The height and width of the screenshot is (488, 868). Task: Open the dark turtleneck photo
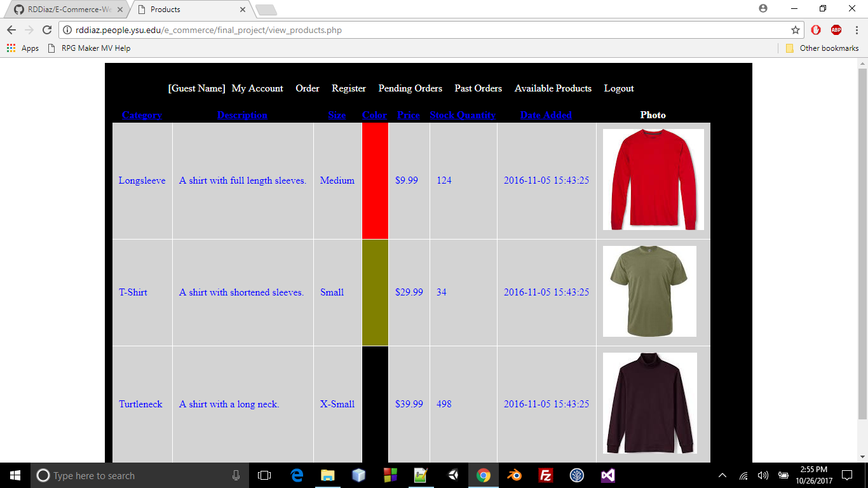point(649,403)
